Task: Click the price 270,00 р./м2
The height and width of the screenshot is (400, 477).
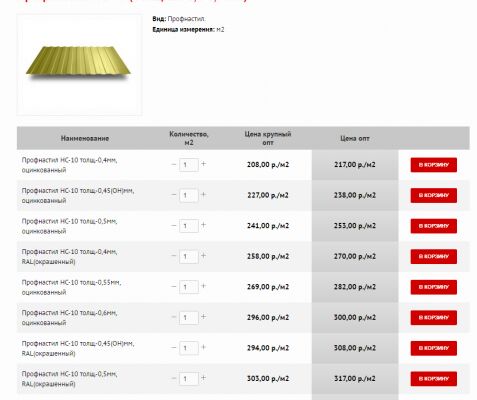Action: point(355,256)
